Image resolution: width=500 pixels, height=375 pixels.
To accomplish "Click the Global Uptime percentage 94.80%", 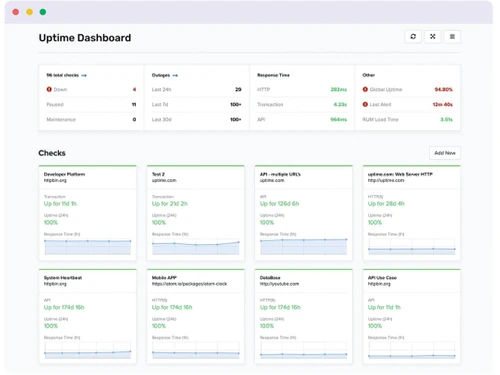I will pyautogui.click(x=443, y=89).
